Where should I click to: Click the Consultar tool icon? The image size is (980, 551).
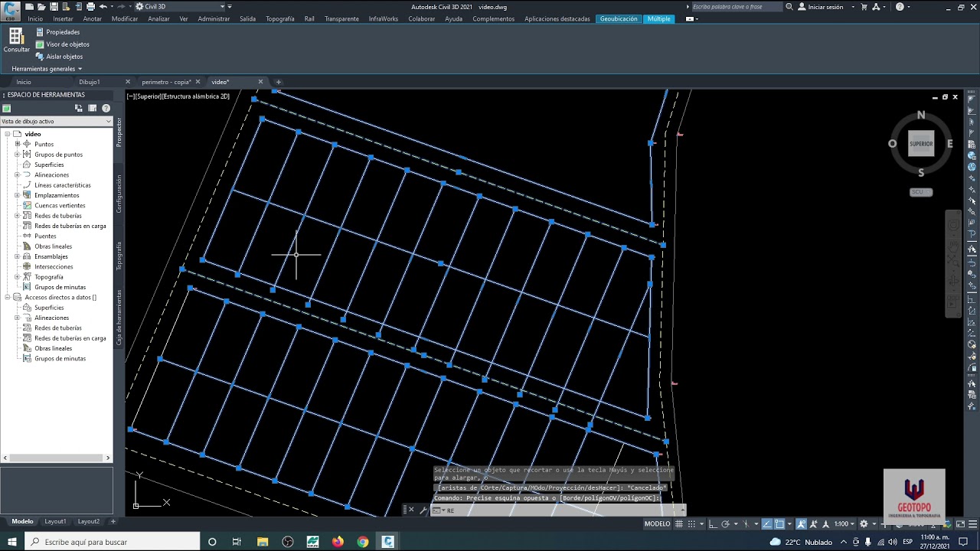click(x=16, y=37)
